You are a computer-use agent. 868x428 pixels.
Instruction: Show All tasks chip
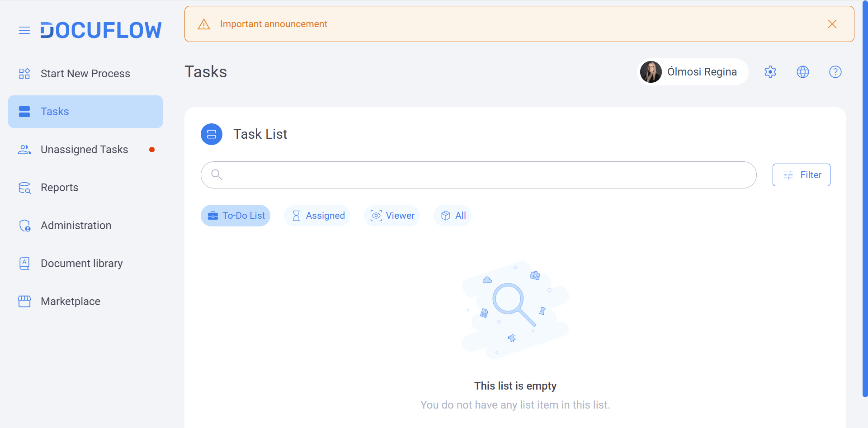[x=453, y=216]
